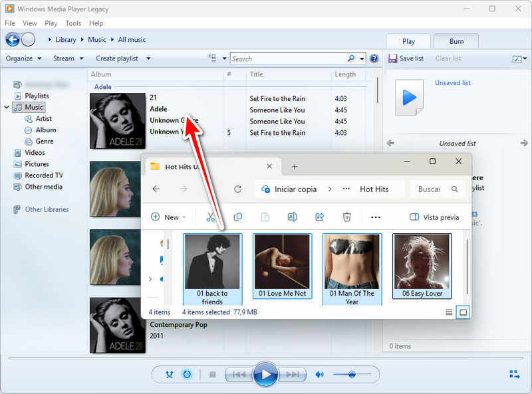Adjust the volume slider
This screenshot has width=532, height=394.
click(351, 375)
